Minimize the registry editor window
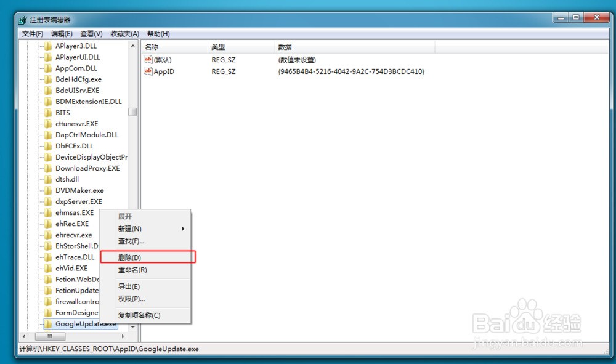This screenshot has width=616, height=364. pyautogui.click(x=561, y=18)
